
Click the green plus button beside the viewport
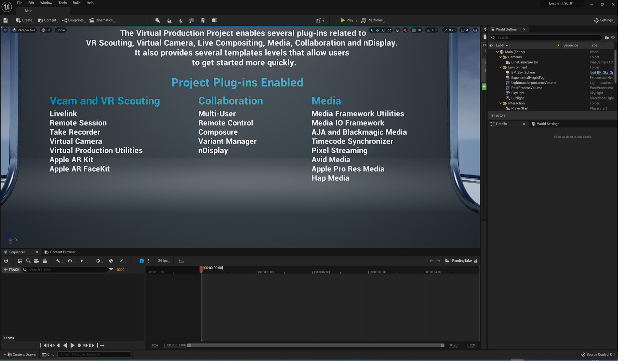tap(484, 87)
